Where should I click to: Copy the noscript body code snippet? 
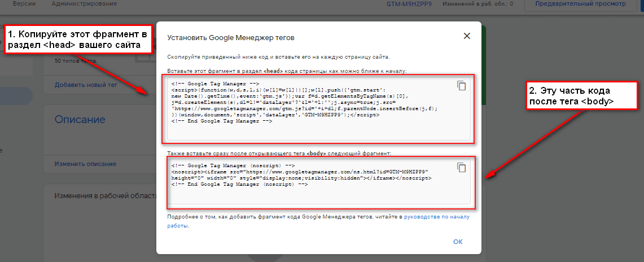(x=462, y=167)
